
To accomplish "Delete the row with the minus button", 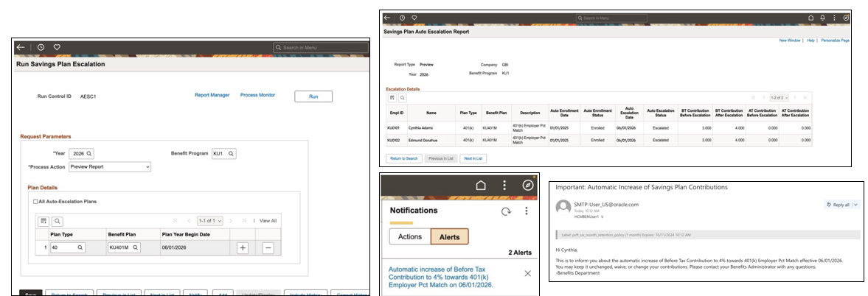I will [x=268, y=248].
